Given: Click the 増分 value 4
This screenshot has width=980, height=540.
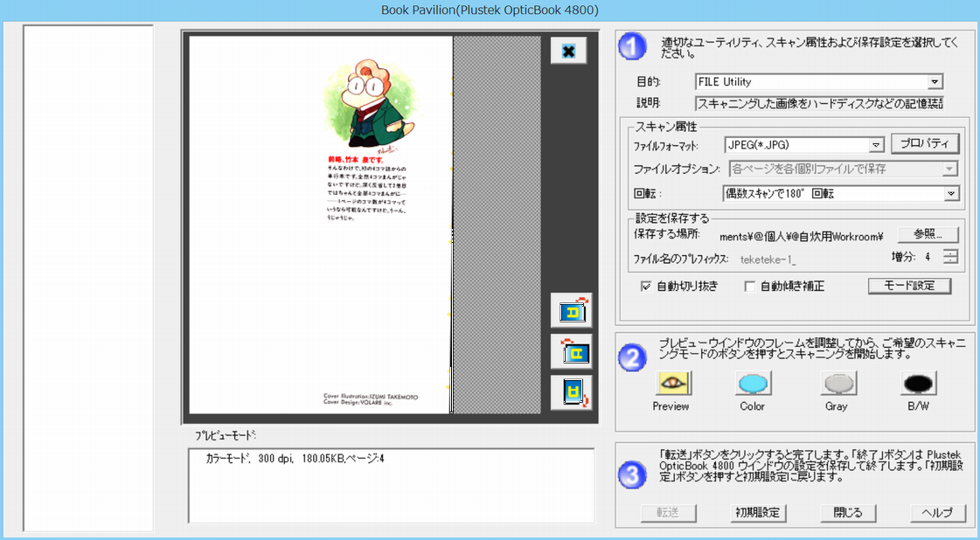Looking at the screenshot, I should point(928,257).
